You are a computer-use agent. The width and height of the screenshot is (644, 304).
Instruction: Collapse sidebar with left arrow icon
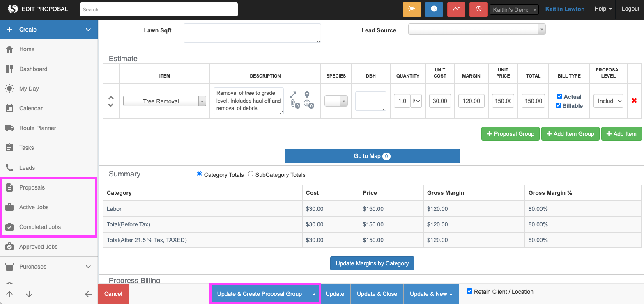pyautogui.click(x=88, y=294)
